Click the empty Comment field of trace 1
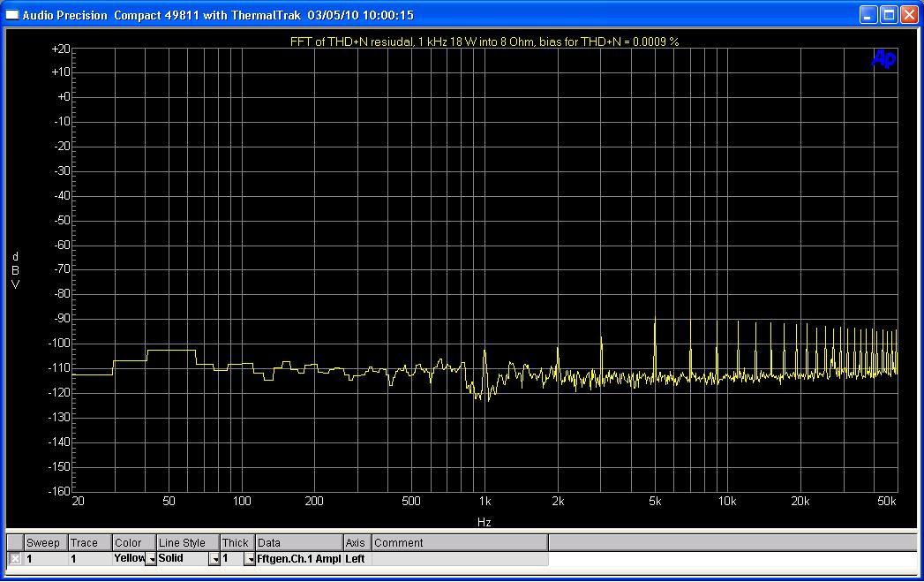This screenshot has height=582, width=924. coord(460,558)
